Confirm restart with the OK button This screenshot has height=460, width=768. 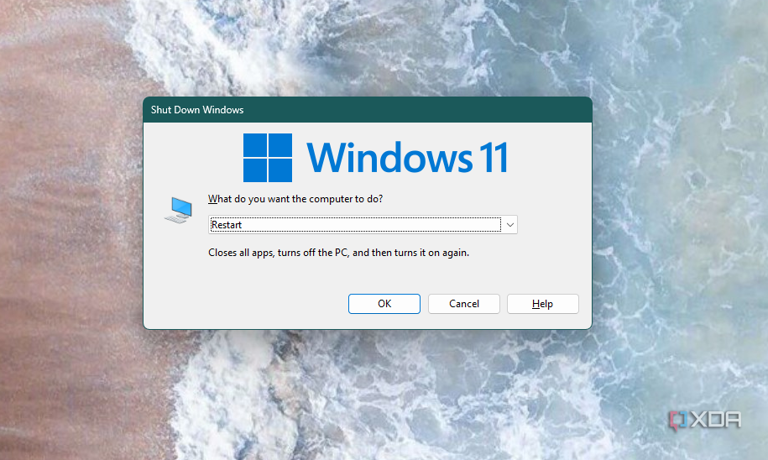coord(384,304)
